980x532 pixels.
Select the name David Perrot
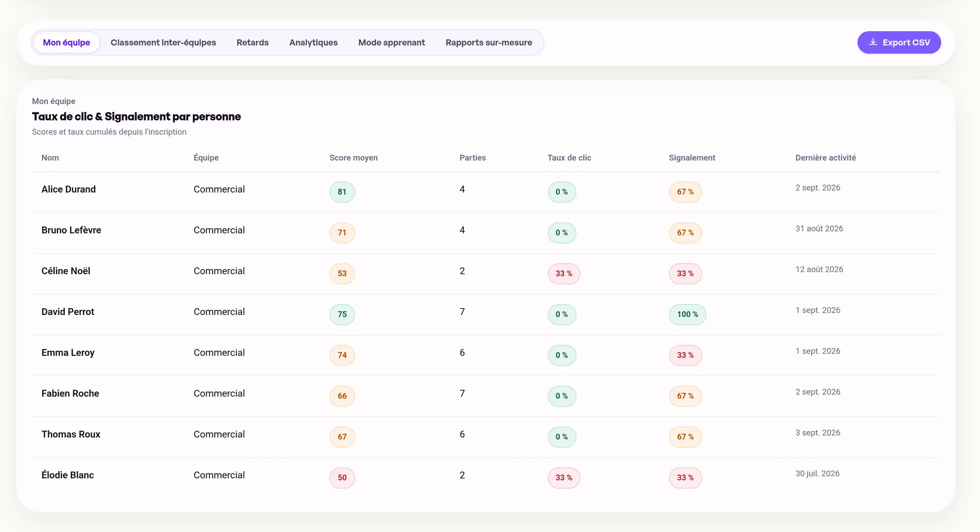tap(68, 312)
